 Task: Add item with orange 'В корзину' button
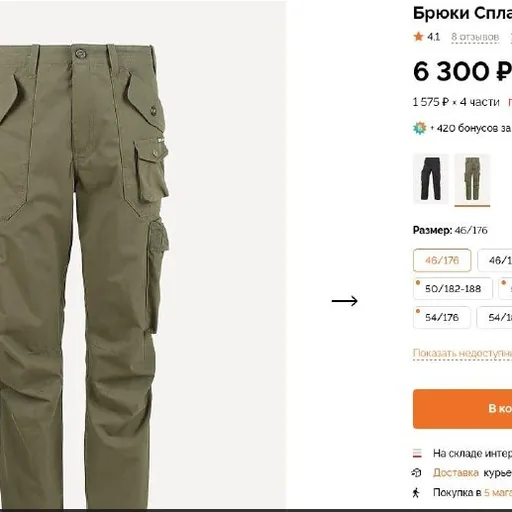(x=462, y=409)
